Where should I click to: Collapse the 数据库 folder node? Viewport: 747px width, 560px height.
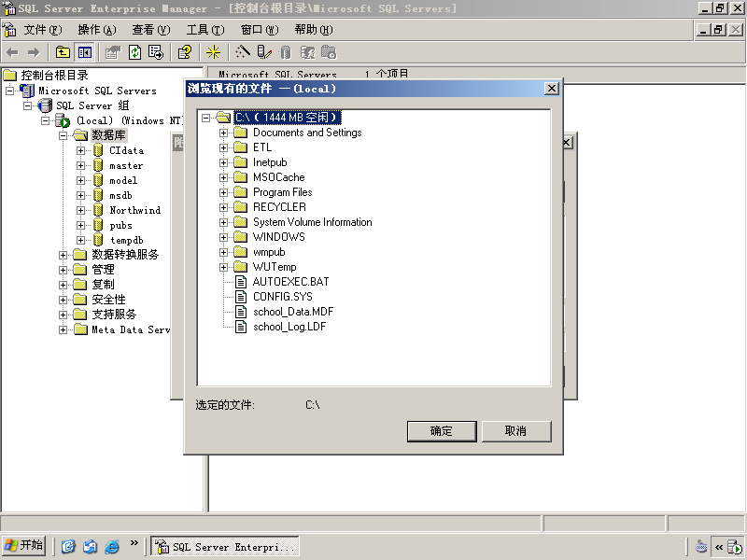[63, 135]
